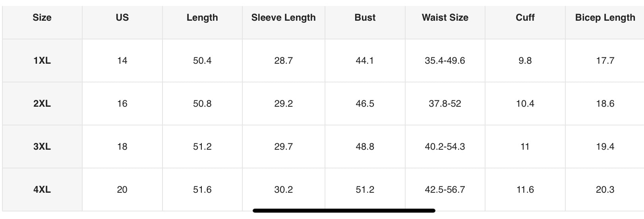Click the Sleeve Length header
The image size is (644, 219).
point(284,18)
